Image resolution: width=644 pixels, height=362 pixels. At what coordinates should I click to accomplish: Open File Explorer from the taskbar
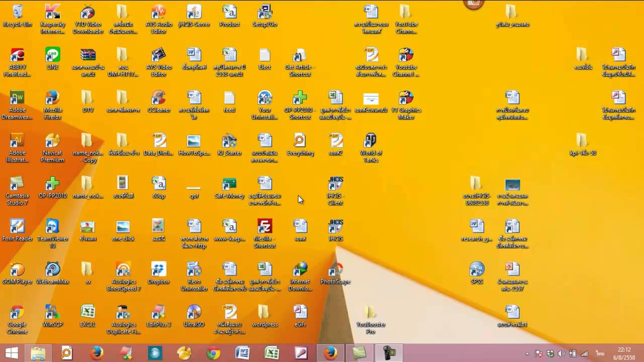38,353
